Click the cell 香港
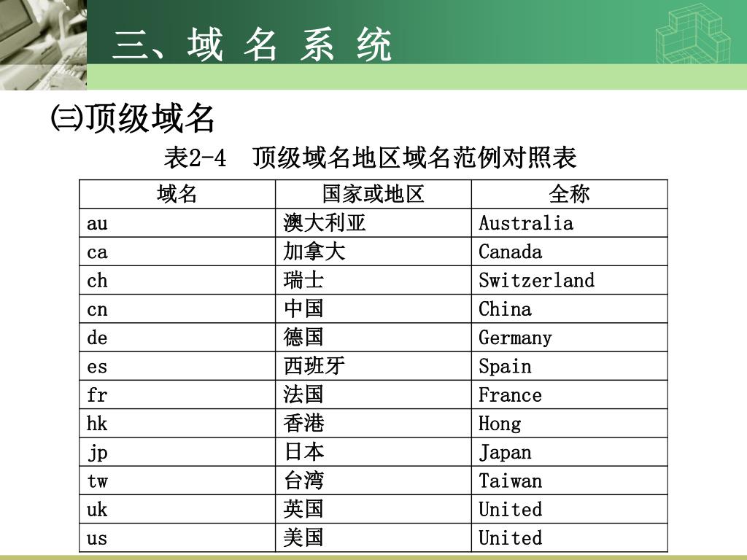This screenshot has width=747, height=560. 373,424
